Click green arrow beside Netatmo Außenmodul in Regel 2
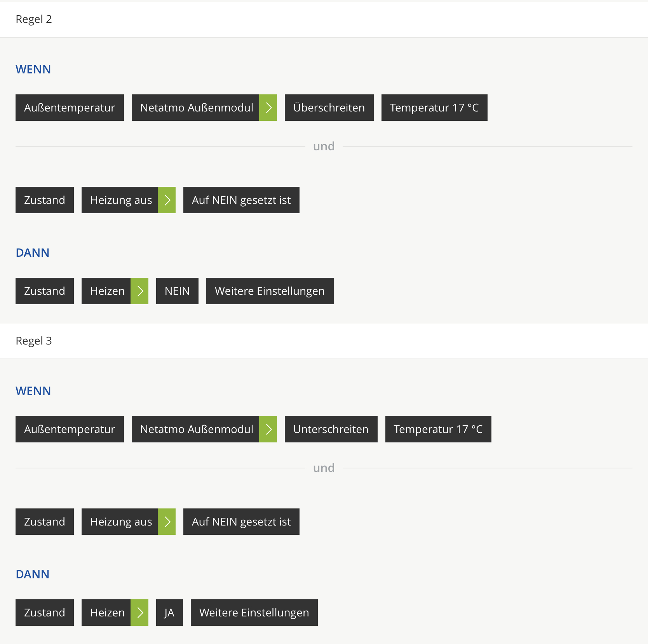Viewport: 648px width, 644px height. (x=268, y=108)
